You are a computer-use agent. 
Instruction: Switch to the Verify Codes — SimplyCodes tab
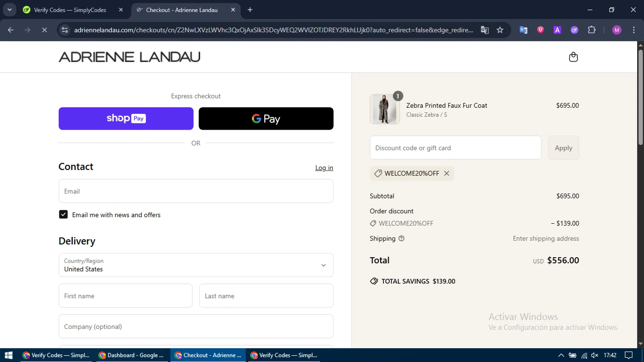[70, 10]
